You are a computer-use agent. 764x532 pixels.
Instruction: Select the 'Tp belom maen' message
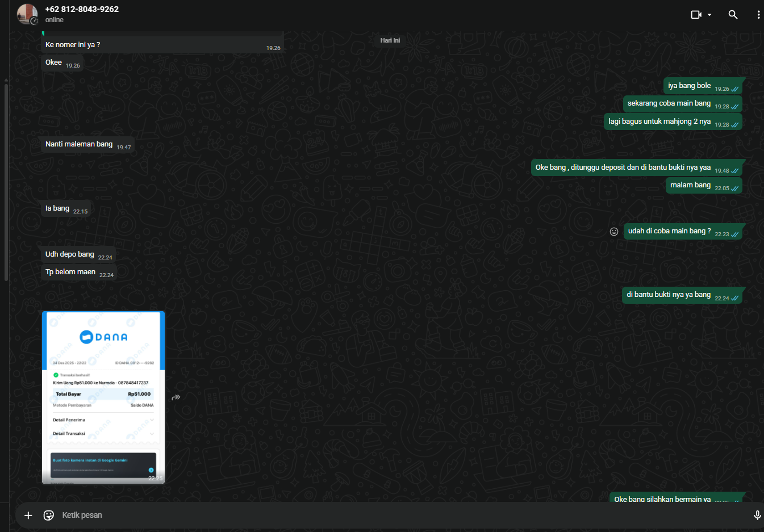tap(79, 272)
